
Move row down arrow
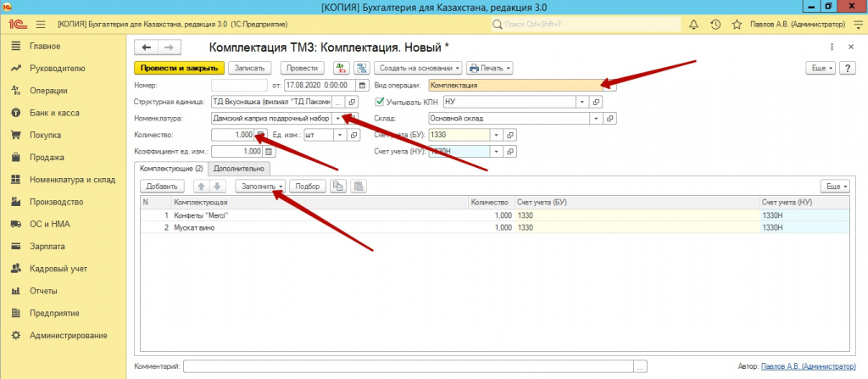point(218,187)
